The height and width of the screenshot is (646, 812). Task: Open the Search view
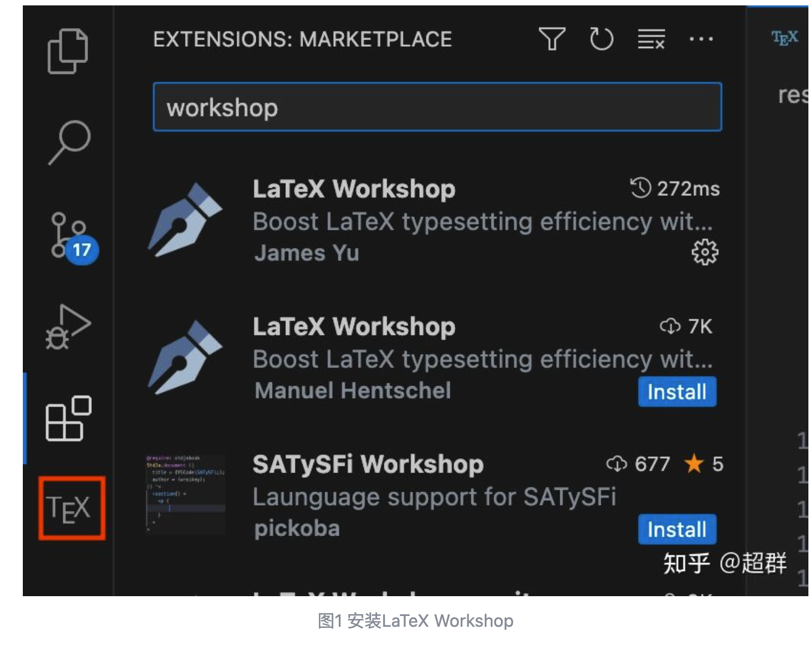(x=69, y=142)
